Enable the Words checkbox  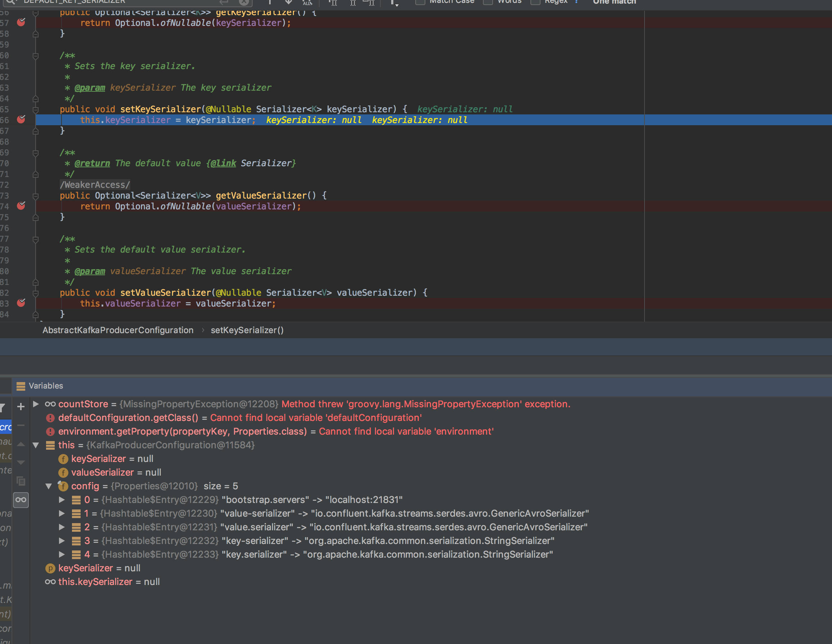[x=488, y=2]
